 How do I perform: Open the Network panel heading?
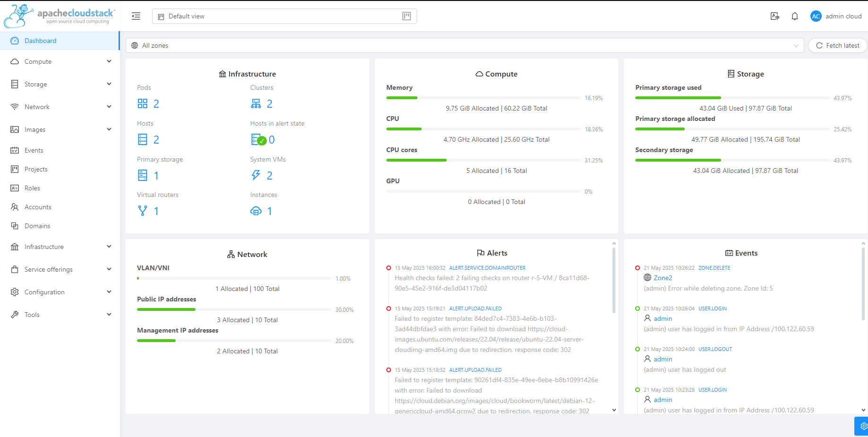(247, 254)
